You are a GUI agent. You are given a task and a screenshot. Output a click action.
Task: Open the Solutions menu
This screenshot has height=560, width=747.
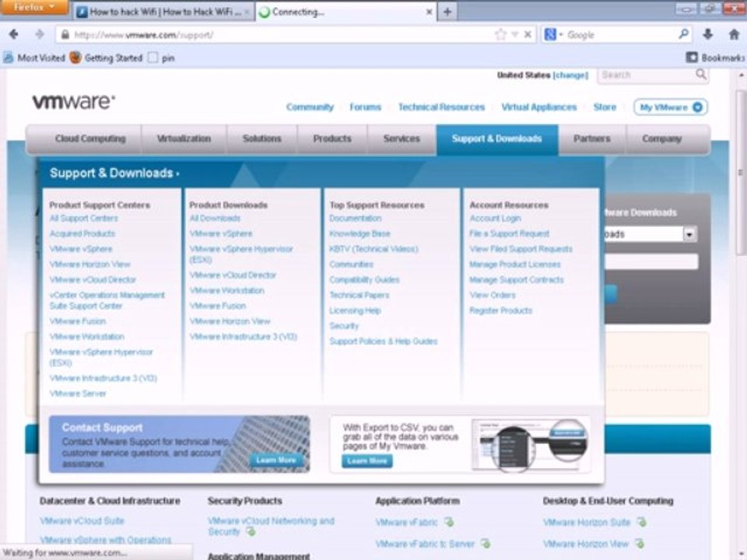point(261,138)
